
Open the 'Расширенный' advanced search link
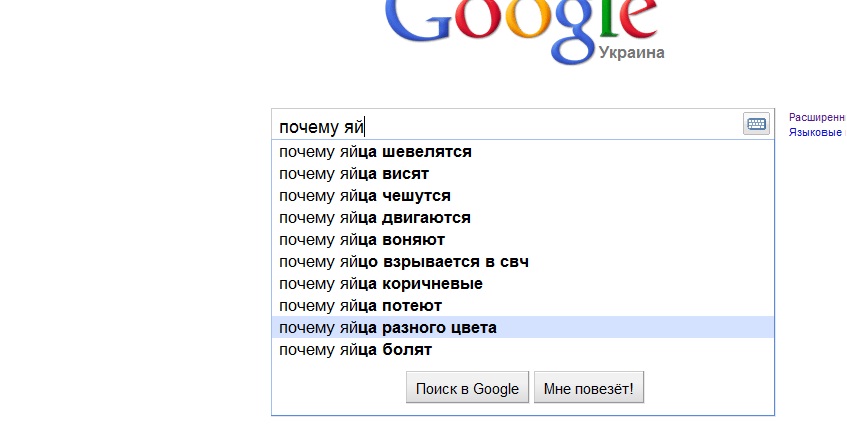click(817, 118)
